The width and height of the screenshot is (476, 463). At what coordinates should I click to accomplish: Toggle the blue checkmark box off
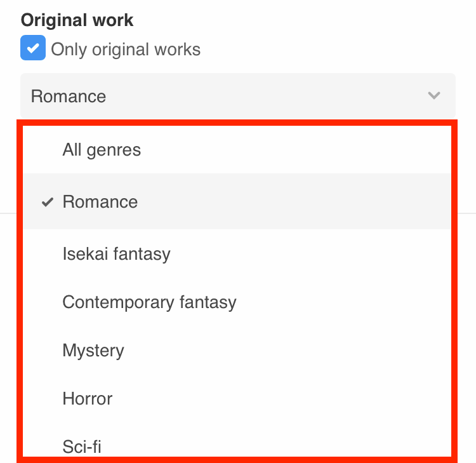click(x=33, y=49)
